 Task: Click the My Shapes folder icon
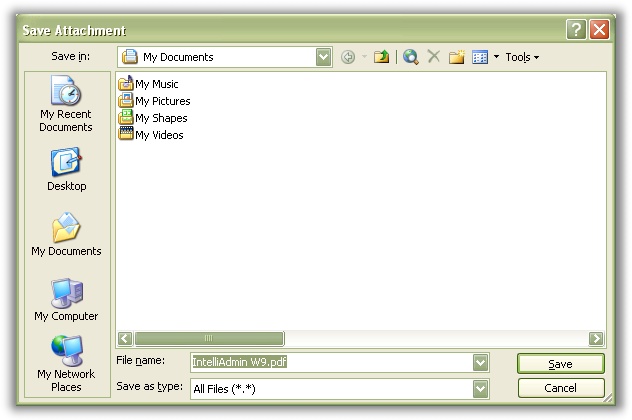[126, 117]
